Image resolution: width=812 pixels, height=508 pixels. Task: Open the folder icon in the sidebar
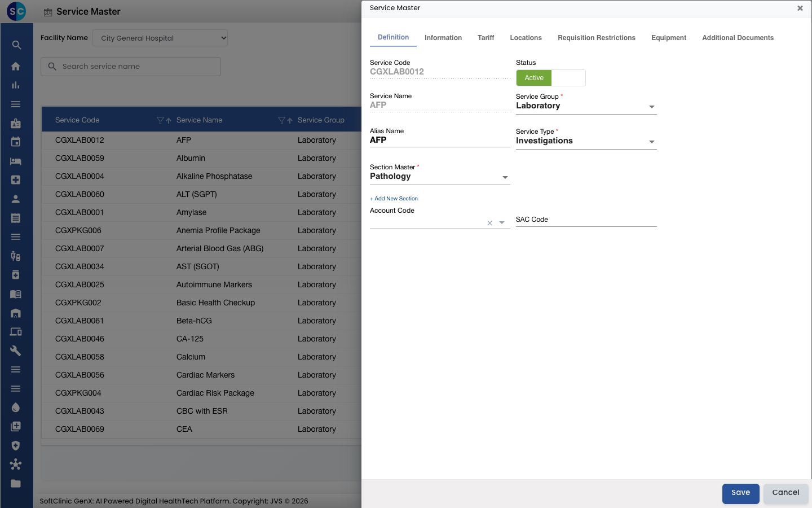[16, 483]
